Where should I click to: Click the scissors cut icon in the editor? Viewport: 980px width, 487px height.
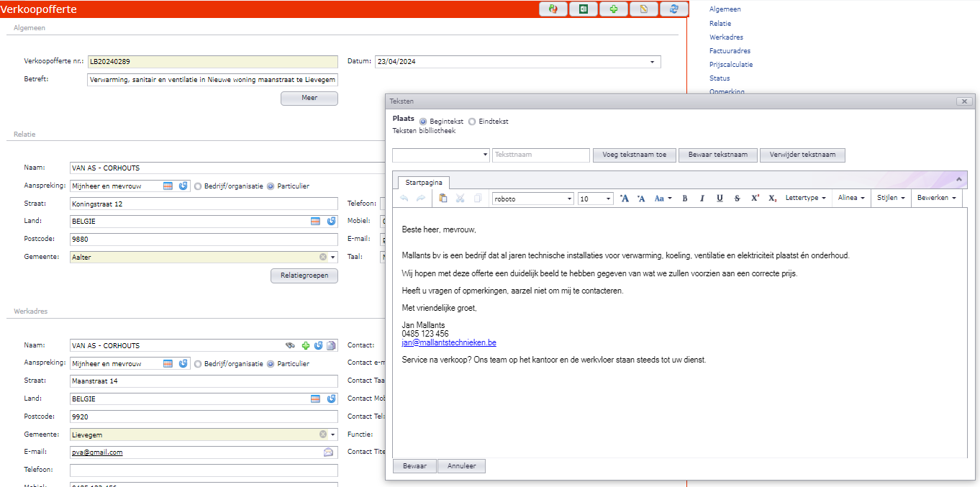click(460, 199)
